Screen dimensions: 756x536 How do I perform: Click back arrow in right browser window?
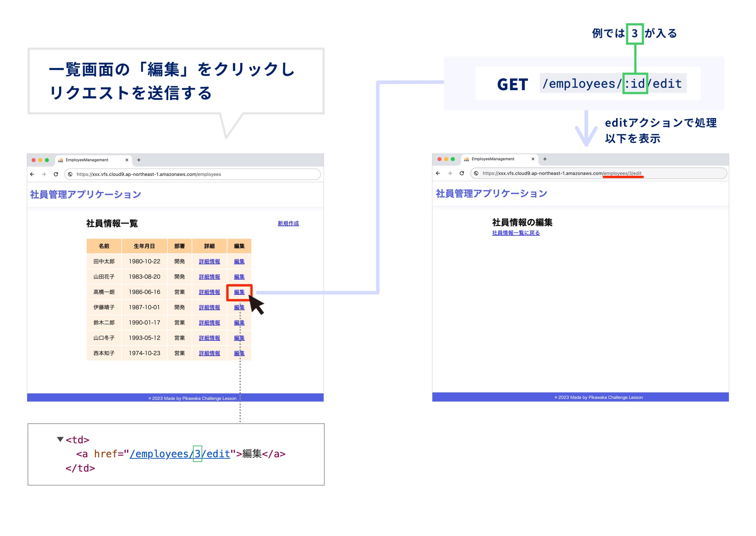click(x=438, y=173)
